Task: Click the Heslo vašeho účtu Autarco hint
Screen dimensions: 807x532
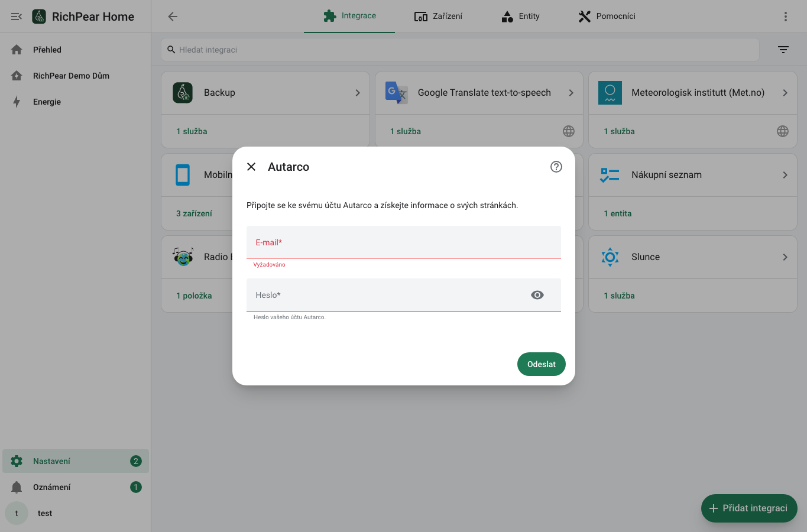Action: tap(290, 317)
